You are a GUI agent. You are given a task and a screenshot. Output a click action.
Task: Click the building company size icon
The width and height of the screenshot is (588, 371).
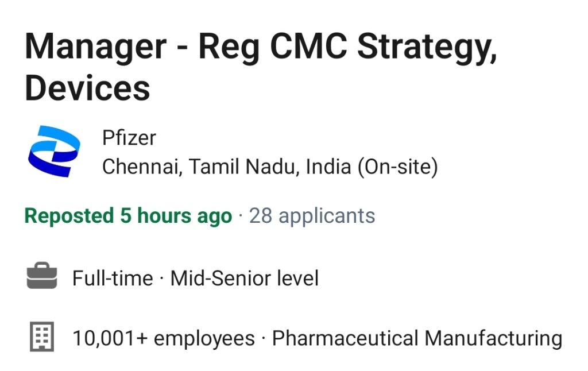coord(42,337)
